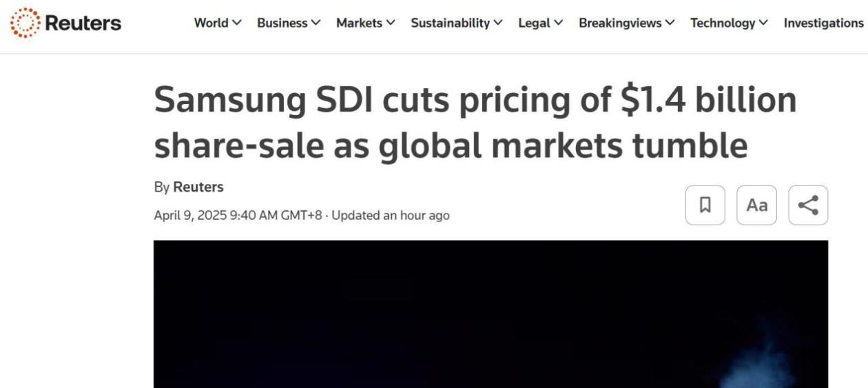Open the Business navigation section
Screen dimensions: 868x388
(282, 23)
